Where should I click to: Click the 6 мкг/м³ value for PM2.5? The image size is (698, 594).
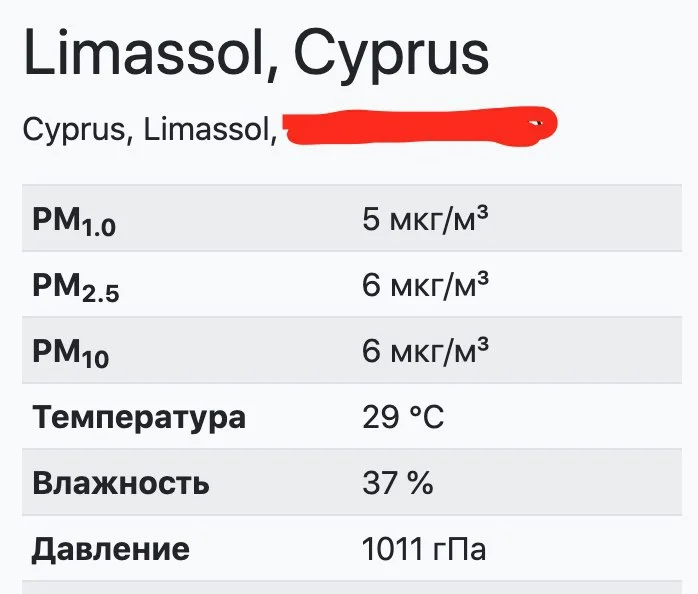[425, 284]
